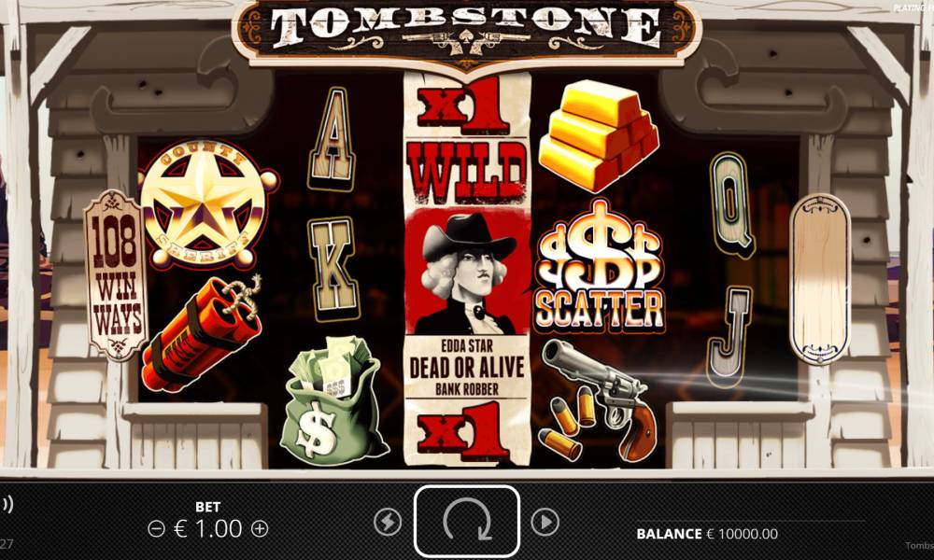934x560 pixels.
Task: Spin the reels with the spin button
Action: 467,521
